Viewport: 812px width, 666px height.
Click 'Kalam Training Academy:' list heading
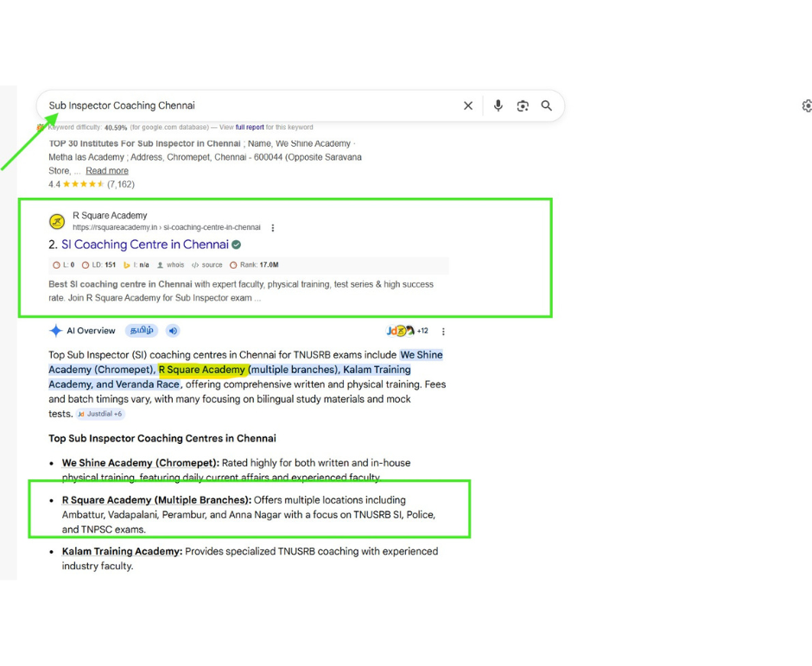point(122,551)
